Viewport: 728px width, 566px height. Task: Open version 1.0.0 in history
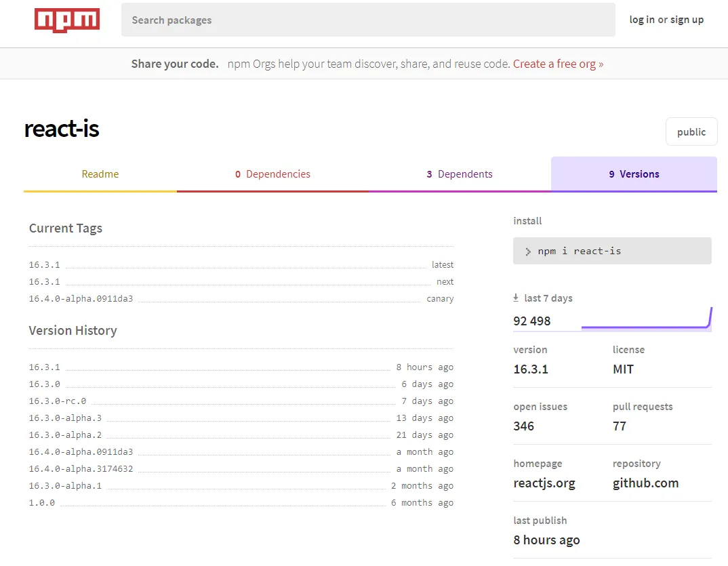[x=42, y=503]
